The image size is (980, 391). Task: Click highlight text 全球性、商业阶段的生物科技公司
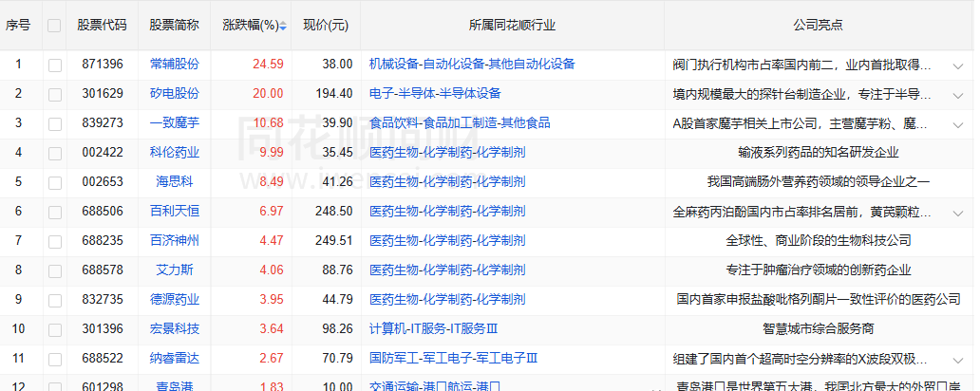[x=819, y=240]
